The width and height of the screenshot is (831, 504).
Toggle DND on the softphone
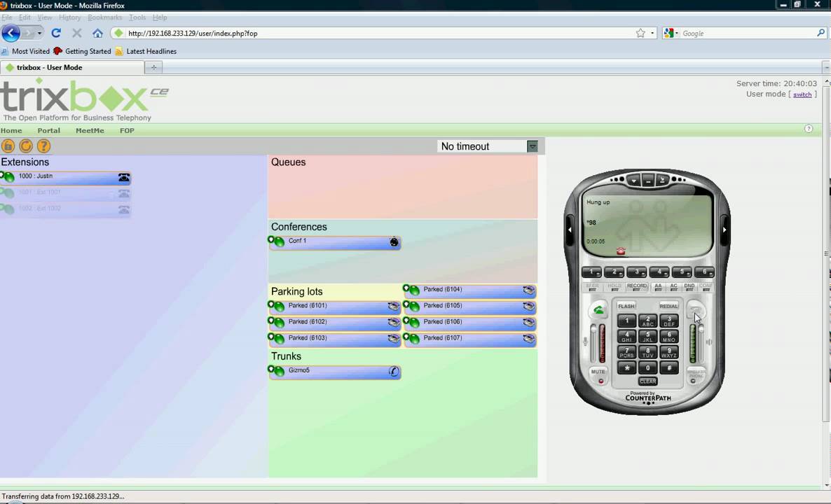[x=689, y=286]
